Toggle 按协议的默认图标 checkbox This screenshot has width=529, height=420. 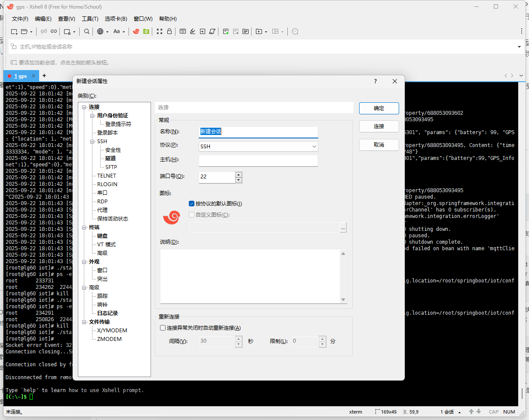tap(192, 204)
